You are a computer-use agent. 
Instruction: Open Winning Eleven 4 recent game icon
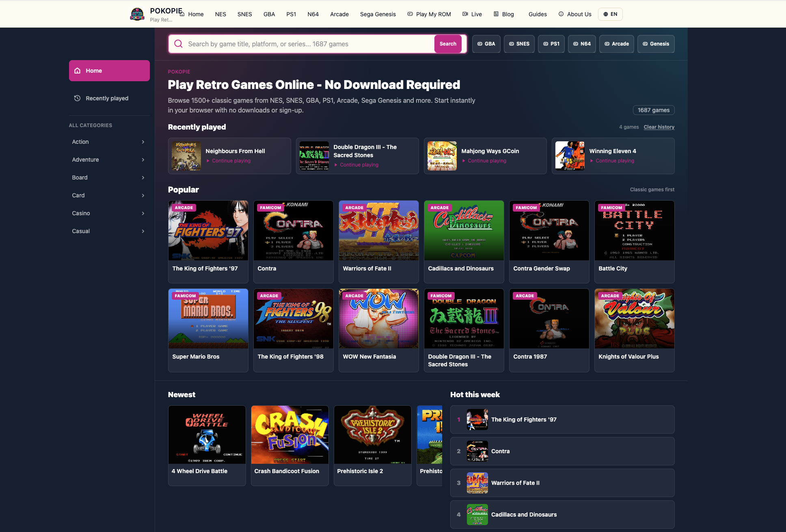[x=570, y=156]
